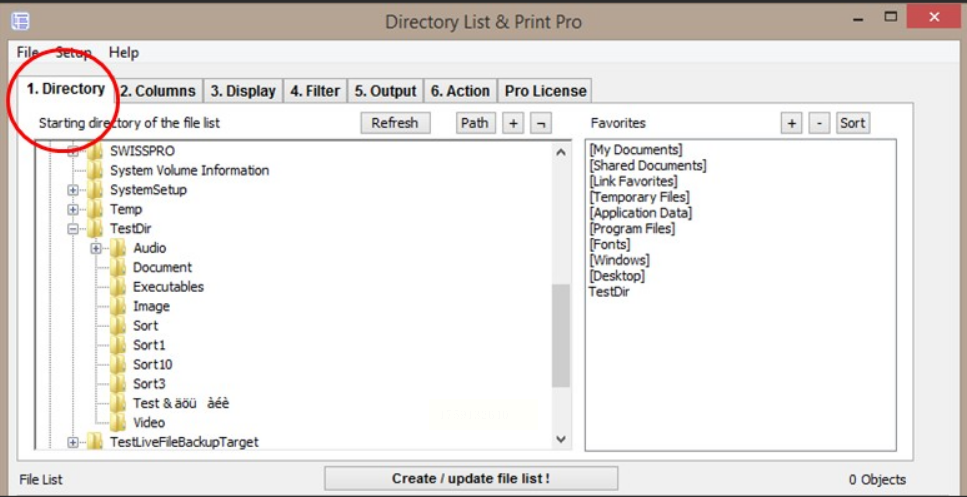Click the SWISSPRO folder icon
The height and width of the screenshot is (497, 967).
[x=95, y=151]
